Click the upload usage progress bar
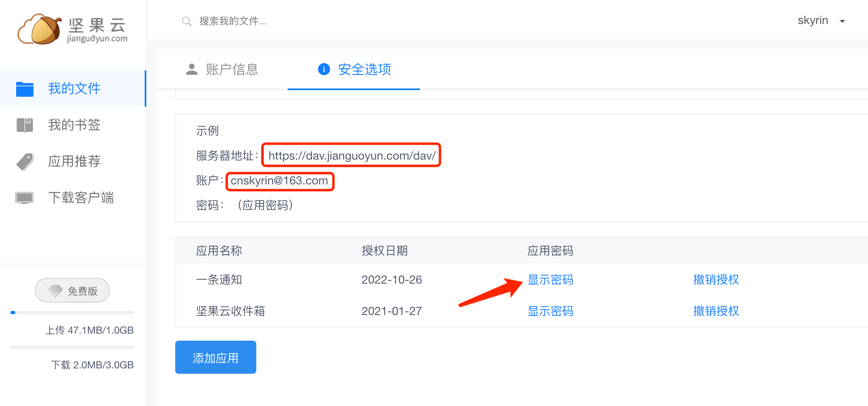 (x=72, y=313)
